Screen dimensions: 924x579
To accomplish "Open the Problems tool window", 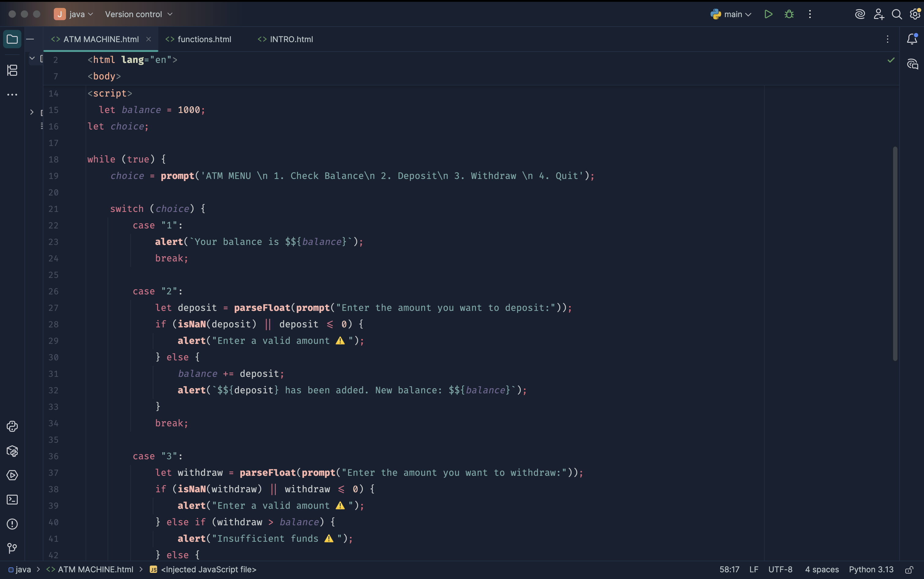I will pos(12,524).
